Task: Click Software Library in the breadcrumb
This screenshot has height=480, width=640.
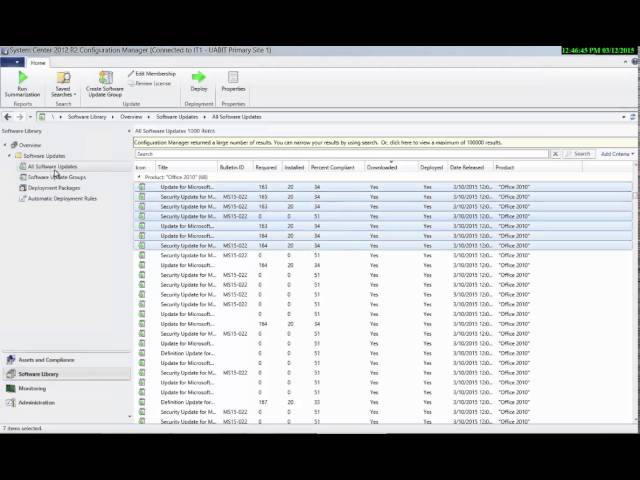Action: point(87,117)
